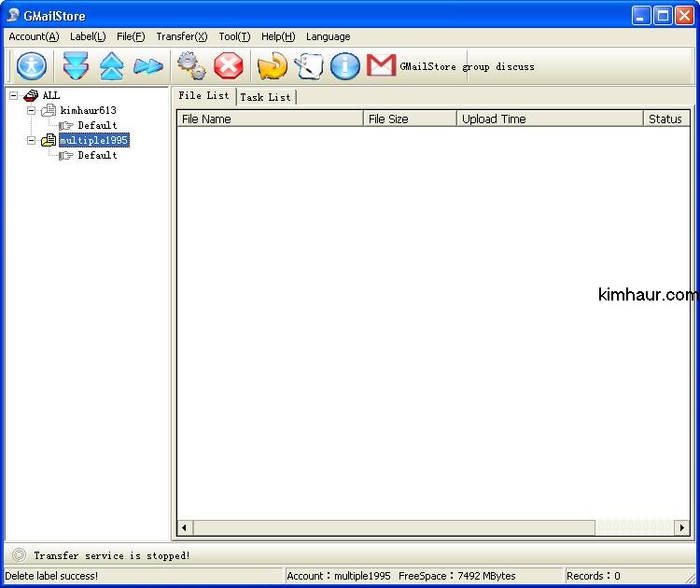
Task: Click the notepad with pen icon
Action: pos(308,66)
